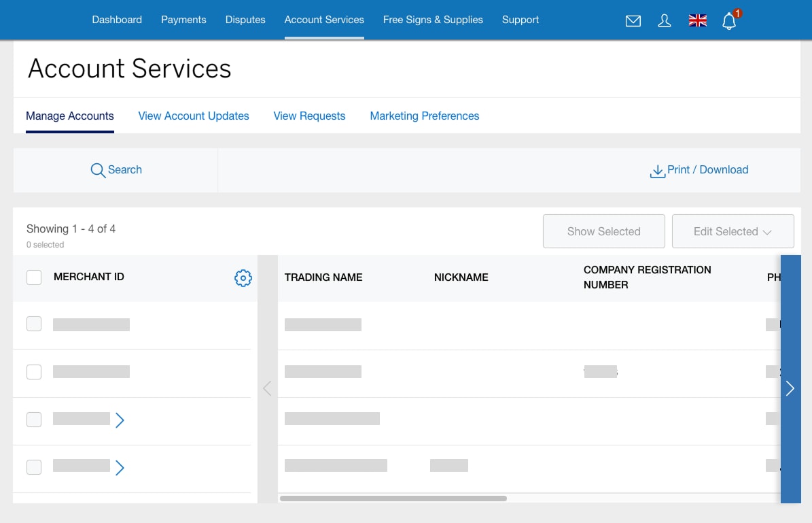812x523 pixels.
Task: Open Free Signs & Supplies
Action: [433, 20]
